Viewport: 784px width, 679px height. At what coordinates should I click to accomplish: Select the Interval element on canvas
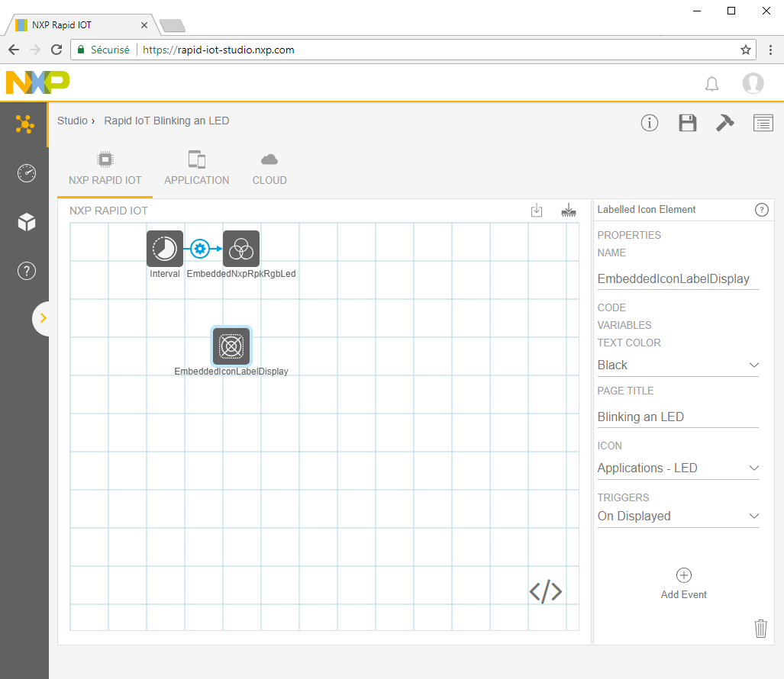point(165,249)
